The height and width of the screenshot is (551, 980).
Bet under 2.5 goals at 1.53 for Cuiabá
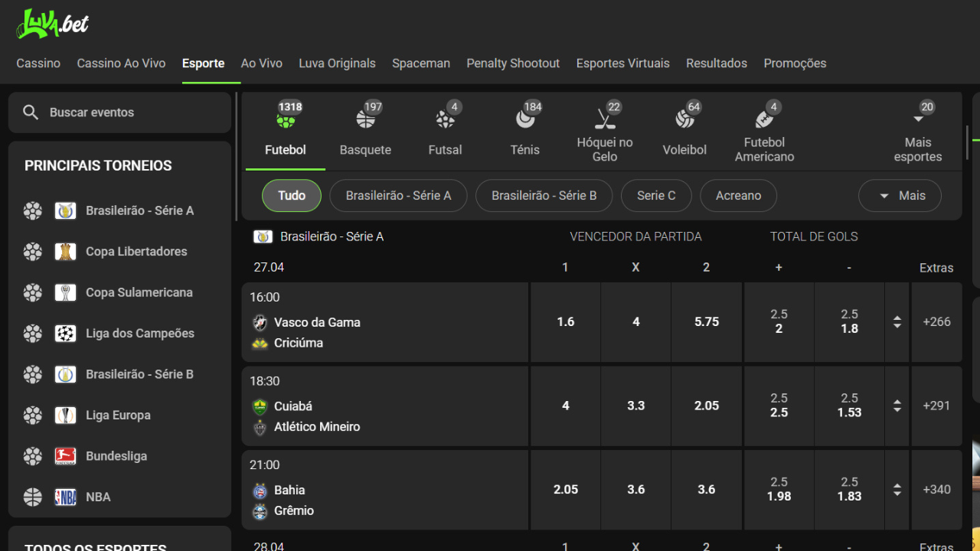click(850, 406)
